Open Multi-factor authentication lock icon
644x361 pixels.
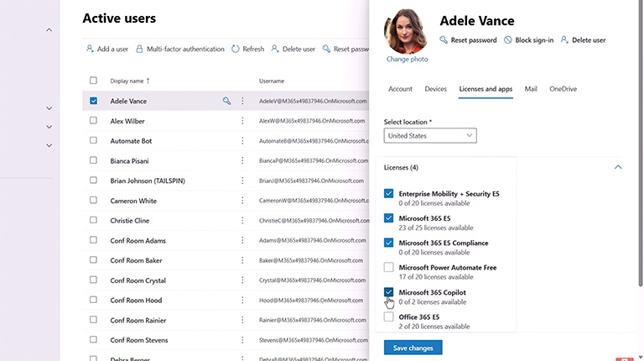(140, 49)
